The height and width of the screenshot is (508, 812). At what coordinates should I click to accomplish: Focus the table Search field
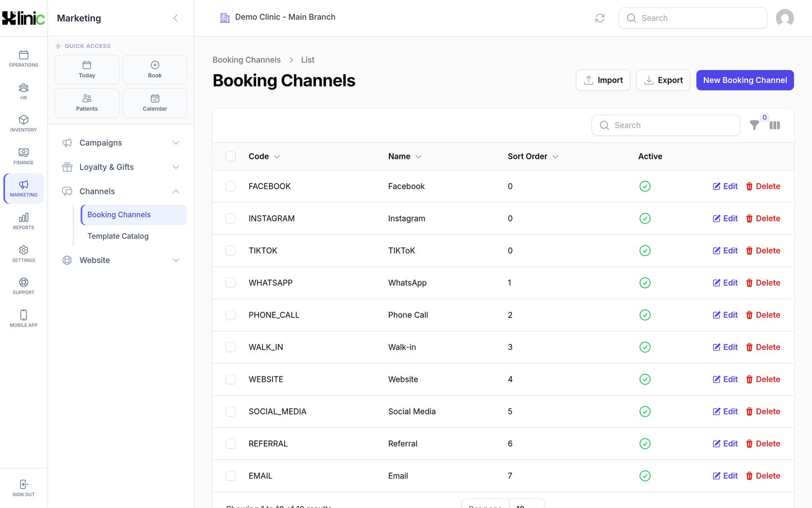click(666, 125)
